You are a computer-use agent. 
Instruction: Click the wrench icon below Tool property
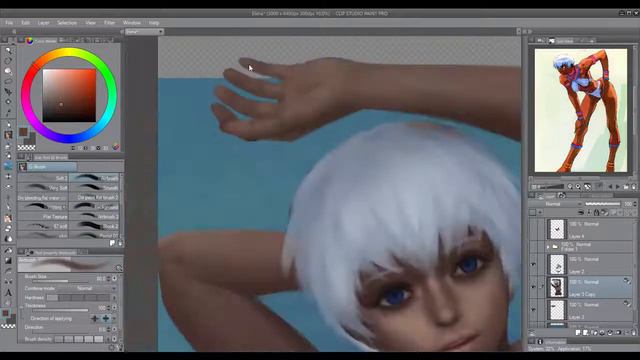(x=120, y=347)
